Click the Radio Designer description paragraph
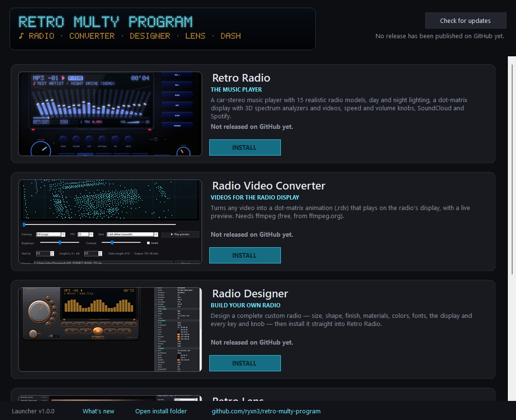The width and height of the screenshot is (516, 420). pos(341,320)
